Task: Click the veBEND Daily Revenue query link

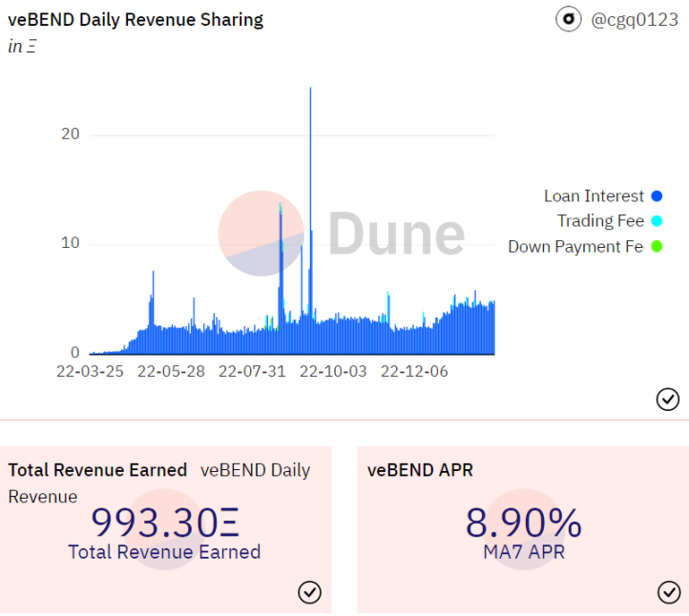Action: pyautogui.click(x=159, y=483)
